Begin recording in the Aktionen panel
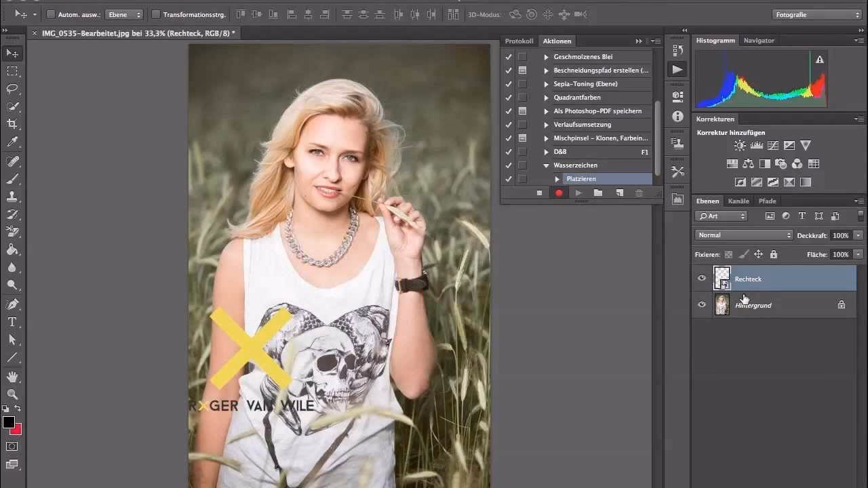 558,192
